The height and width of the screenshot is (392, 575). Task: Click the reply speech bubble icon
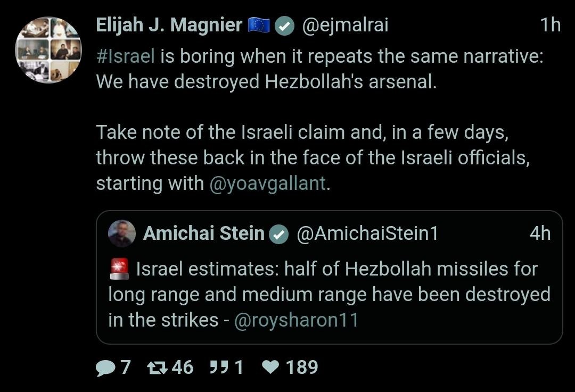105,368
